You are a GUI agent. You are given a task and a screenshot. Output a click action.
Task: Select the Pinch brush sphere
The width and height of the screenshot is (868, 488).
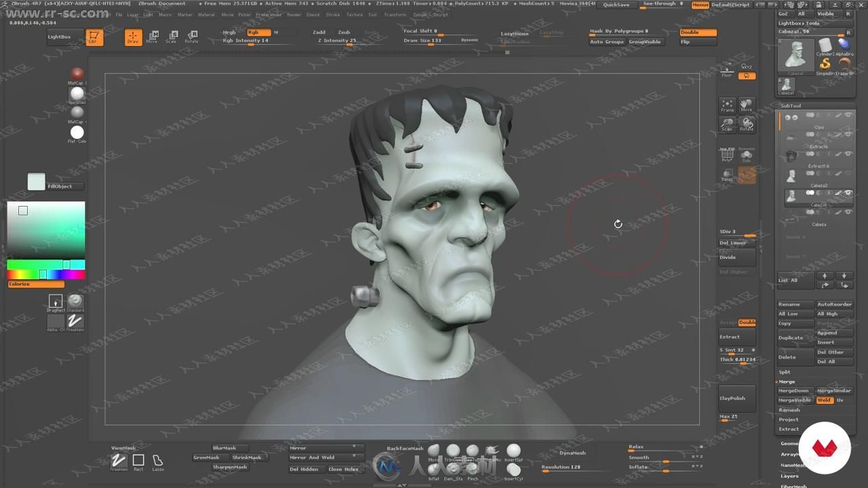(x=473, y=470)
